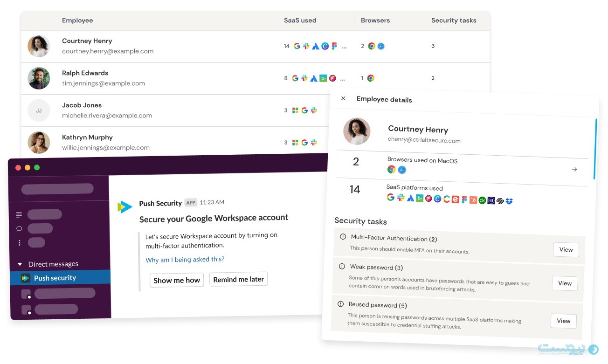Click Dropbox icon under SaaS platforms used
The image size is (608, 364).
pyautogui.click(x=509, y=201)
